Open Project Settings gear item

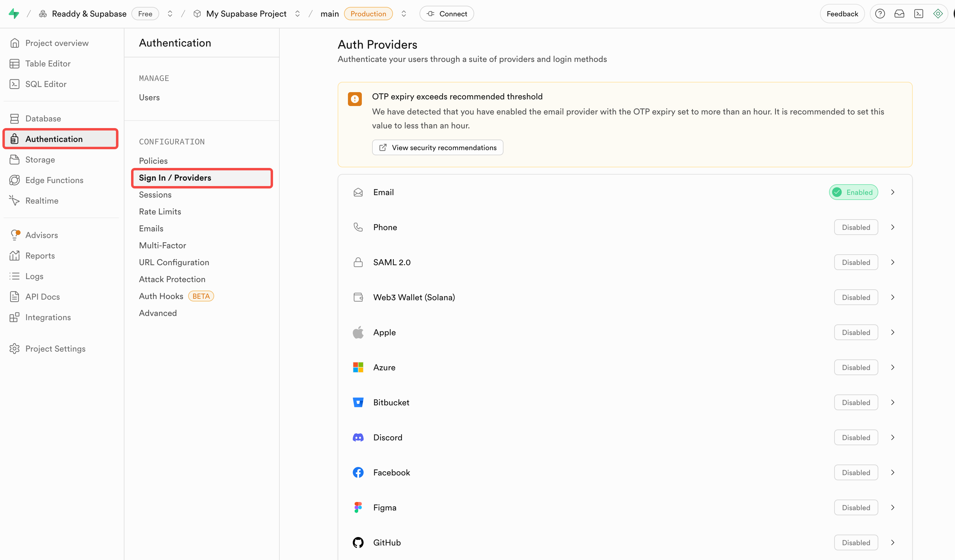(55, 349)
